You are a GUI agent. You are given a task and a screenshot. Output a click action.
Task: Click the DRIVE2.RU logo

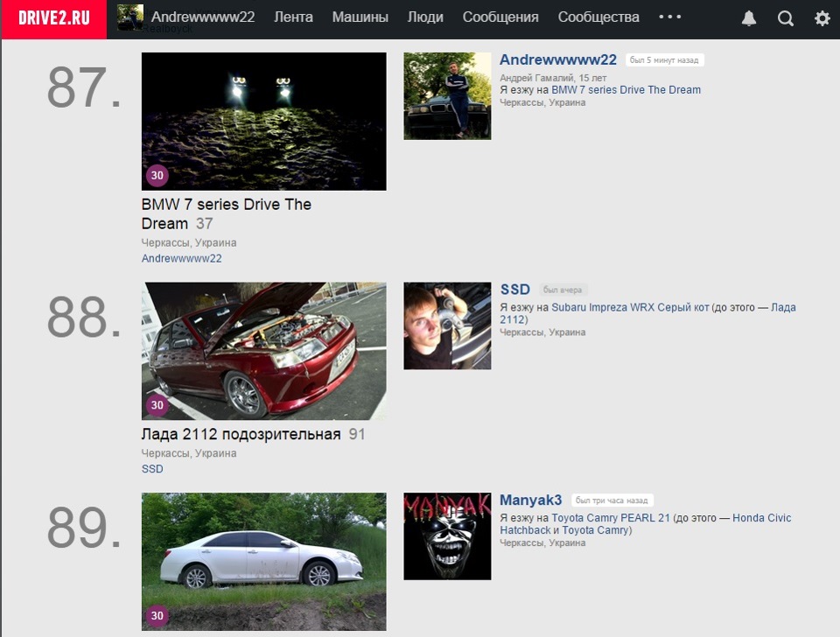(x=54, y=18)
